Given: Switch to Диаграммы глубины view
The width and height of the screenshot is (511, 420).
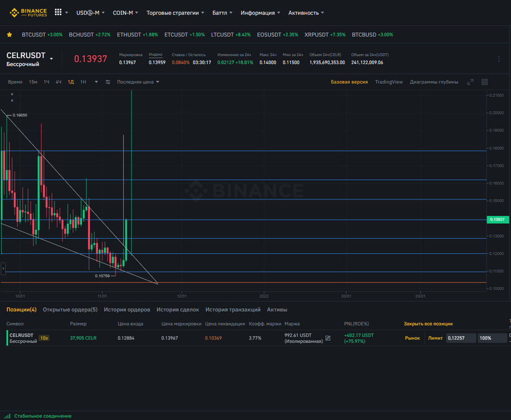Looking at the screenshot, I should [434, 82].
